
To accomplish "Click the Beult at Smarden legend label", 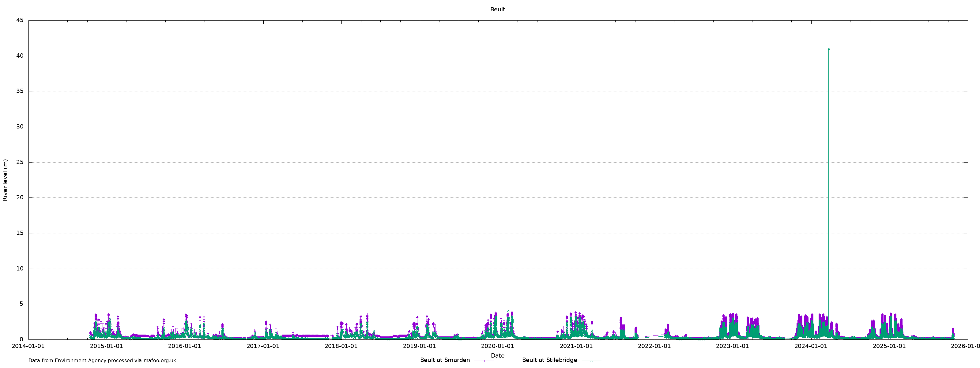I will [x=445, y=360].
